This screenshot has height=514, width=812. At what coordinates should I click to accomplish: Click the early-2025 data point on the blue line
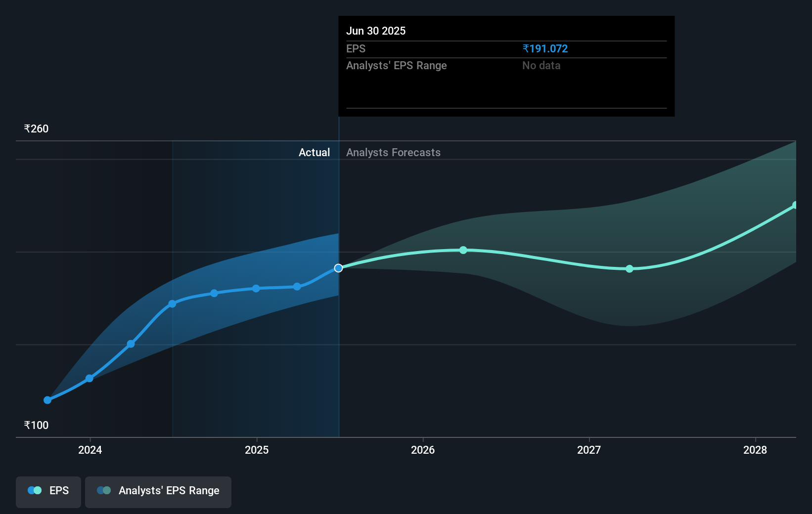coord(256,289)
